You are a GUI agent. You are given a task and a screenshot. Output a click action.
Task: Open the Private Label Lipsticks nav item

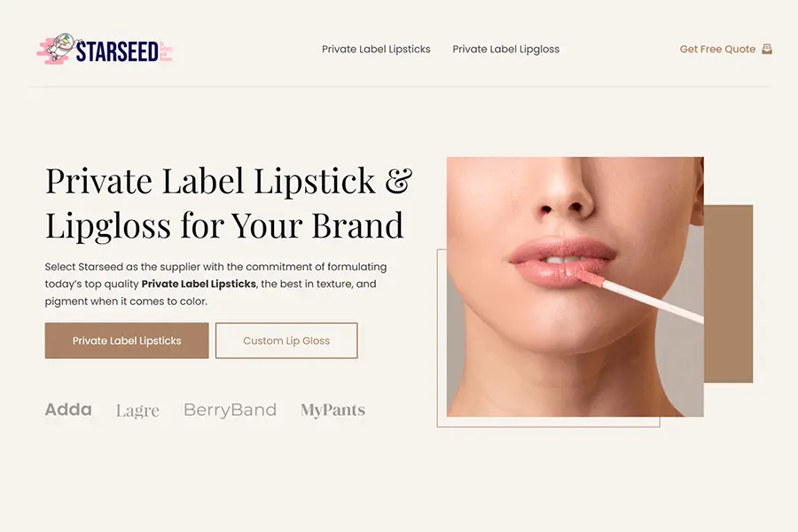(376, 50)
